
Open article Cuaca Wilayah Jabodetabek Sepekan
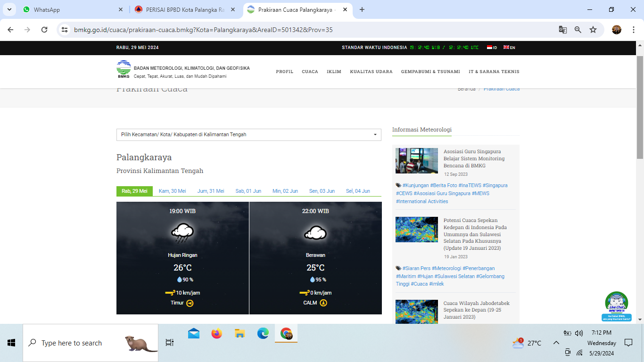[477, 310]
